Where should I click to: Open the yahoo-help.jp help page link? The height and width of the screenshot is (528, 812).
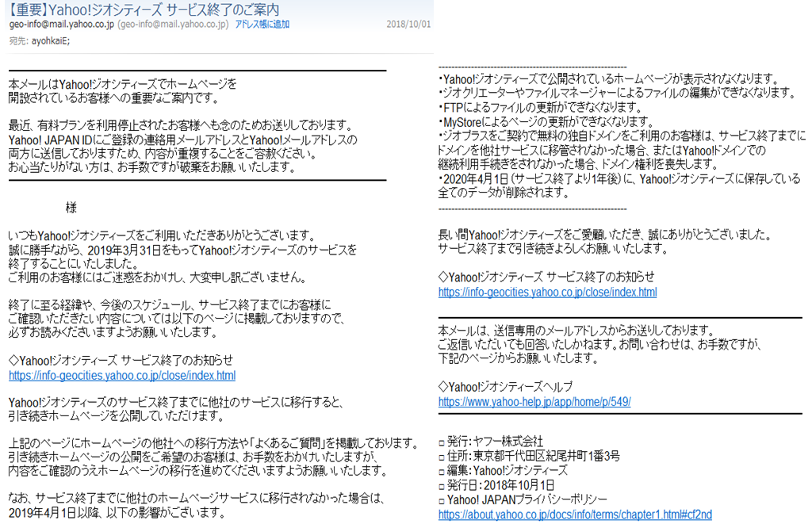(534, 402)
